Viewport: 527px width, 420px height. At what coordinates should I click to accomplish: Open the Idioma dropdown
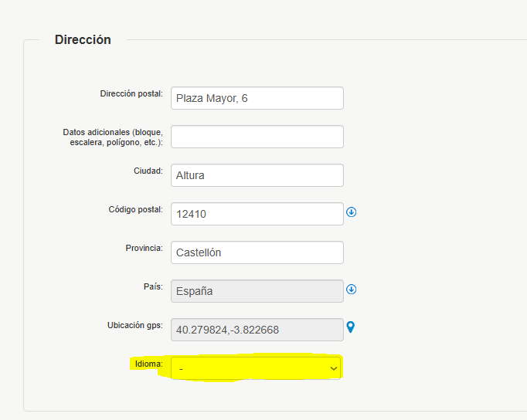click(x=256, y=368)
